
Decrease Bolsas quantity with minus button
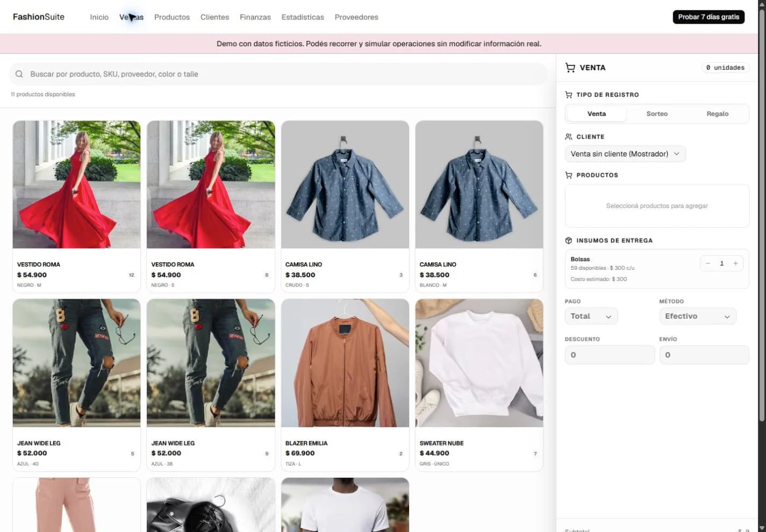[x=708, y=263]
